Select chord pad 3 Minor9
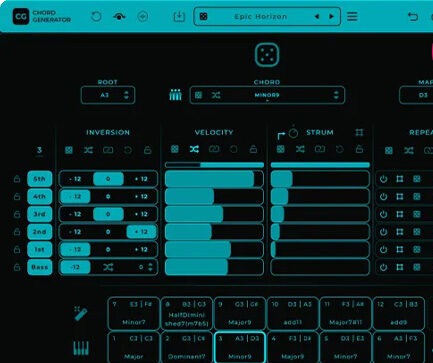The image size is (433, 363). point(240,347)
